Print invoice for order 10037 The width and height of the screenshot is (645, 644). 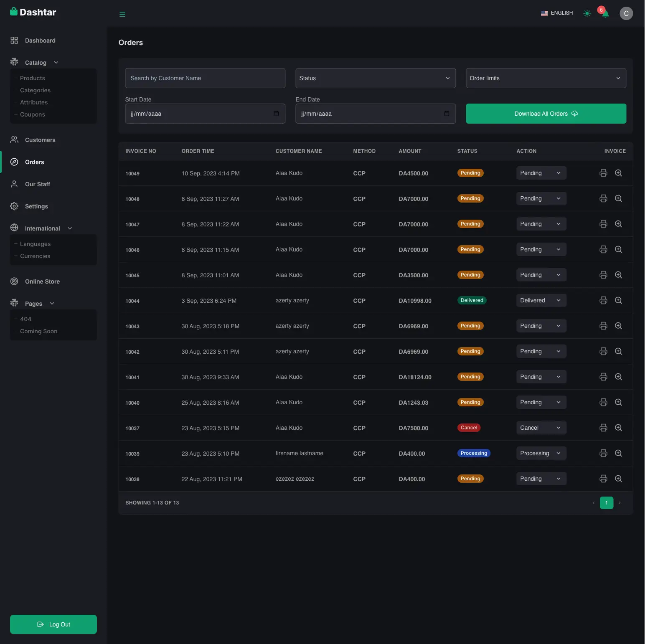(603, 428)
